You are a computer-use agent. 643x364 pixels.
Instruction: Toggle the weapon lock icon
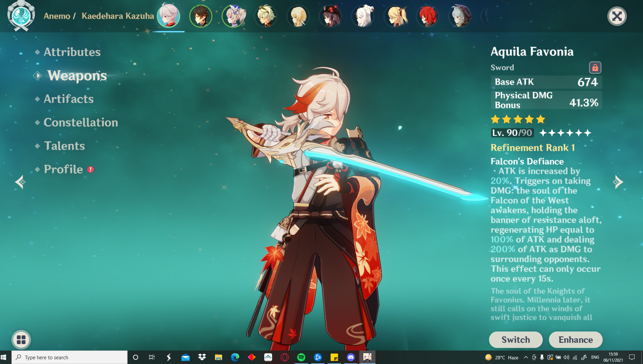pos(595,67)
